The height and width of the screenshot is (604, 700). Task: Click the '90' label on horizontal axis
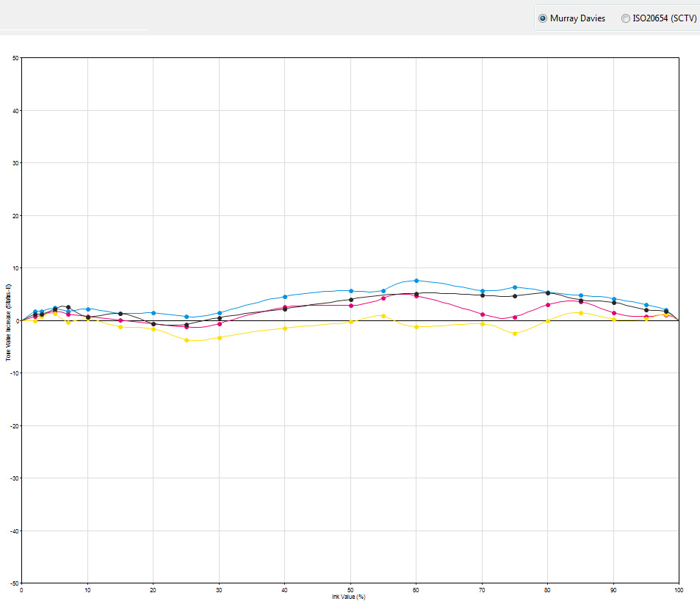coord(613,590)
